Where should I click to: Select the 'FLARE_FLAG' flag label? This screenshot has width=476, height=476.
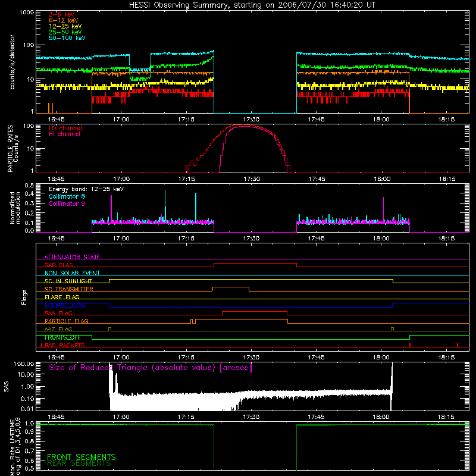(x=62, y=297)
